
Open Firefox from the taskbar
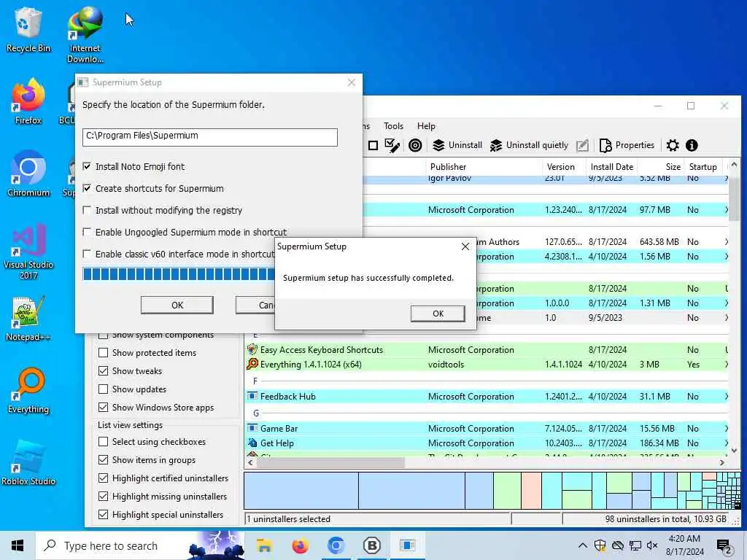[x=300, y=545]
